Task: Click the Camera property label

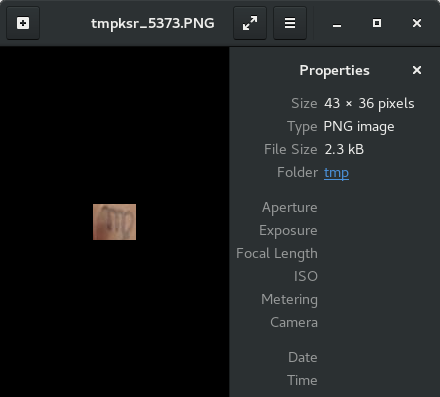Action: (294, 322)
